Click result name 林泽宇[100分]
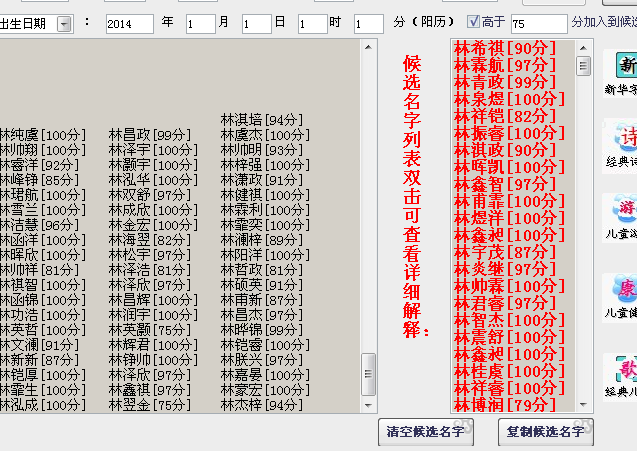The height and width of the screenshot is (451, 637). tap(153, 150)
